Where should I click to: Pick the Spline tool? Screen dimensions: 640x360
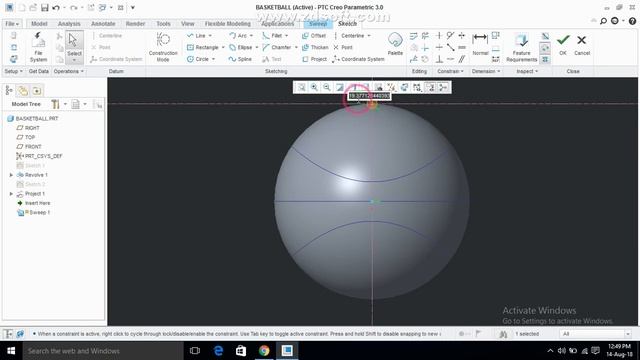tap(240, 59)
